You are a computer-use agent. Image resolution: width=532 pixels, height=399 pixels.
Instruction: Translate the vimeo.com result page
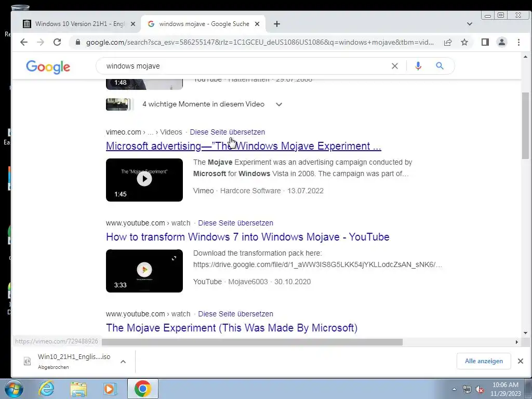click(x=228, y=132)
